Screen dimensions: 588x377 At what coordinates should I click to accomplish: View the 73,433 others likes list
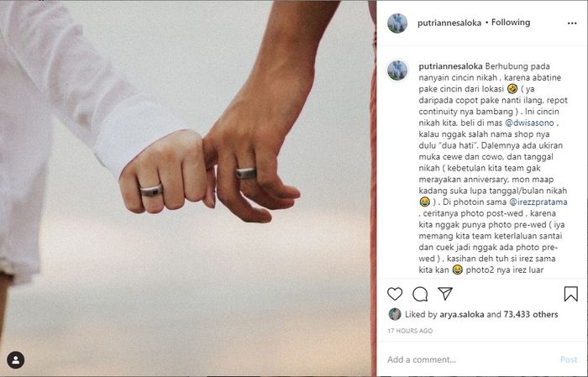[x=531, y=314]
